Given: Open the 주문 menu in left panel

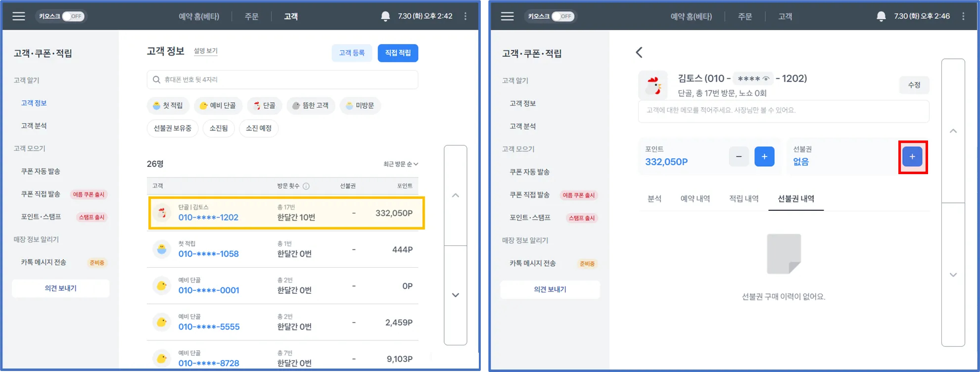Looking at the screenshot, I should point(251,17).
